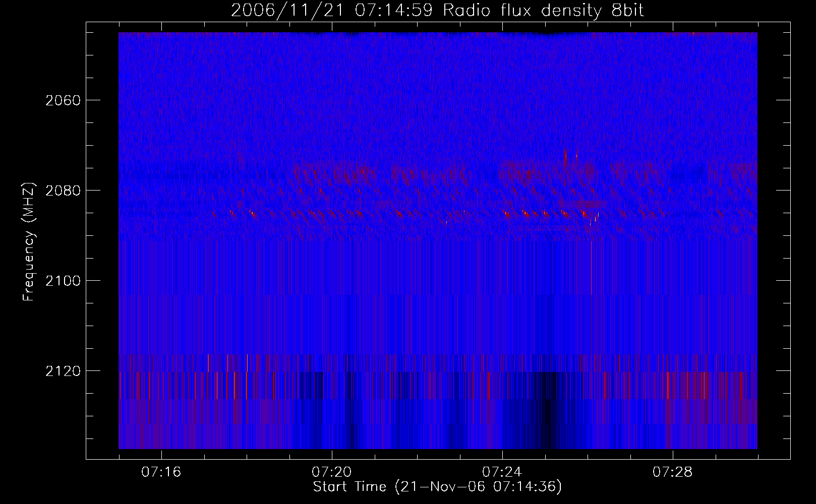Click the 07:16 time tick label
Screen dimensions: 816x504
[x=161, y=472]
